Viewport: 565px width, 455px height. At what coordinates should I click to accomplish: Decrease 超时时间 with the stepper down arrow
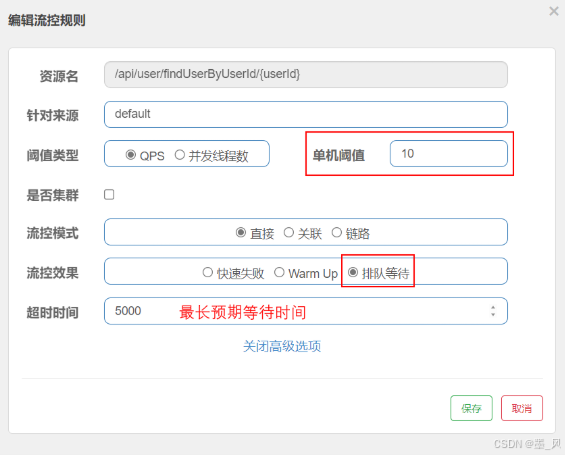493,315
